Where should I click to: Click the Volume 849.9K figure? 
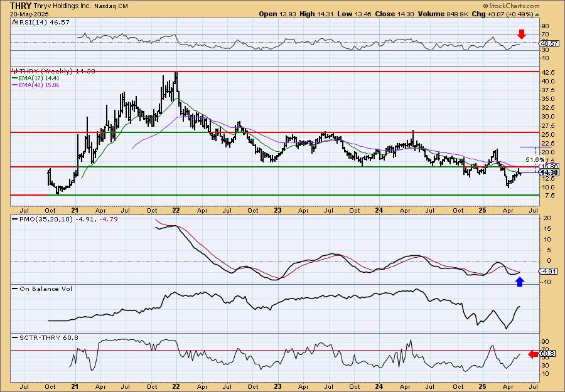click(x=444, y=14)
